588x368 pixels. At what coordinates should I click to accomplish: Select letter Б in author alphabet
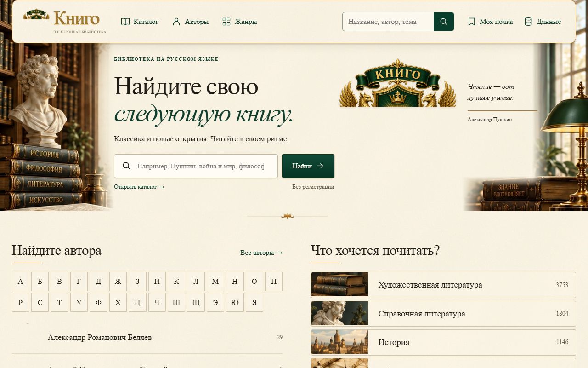(x=40, y=282)
